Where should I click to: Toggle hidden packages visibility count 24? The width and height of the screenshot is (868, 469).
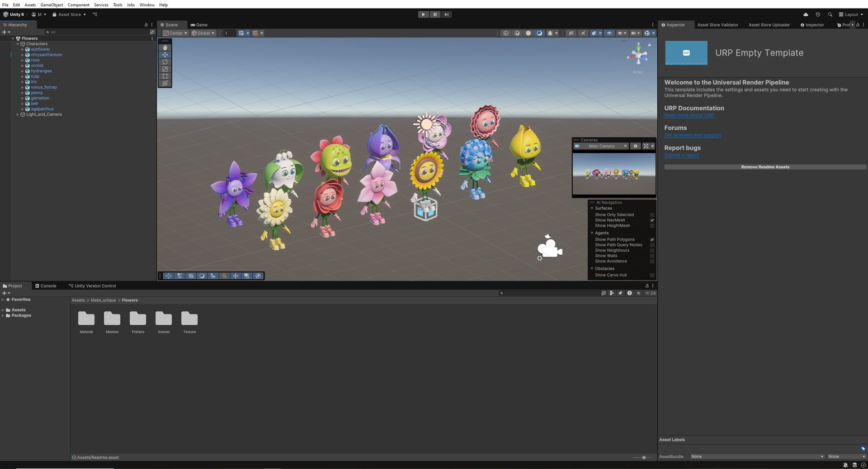point(650,293)
